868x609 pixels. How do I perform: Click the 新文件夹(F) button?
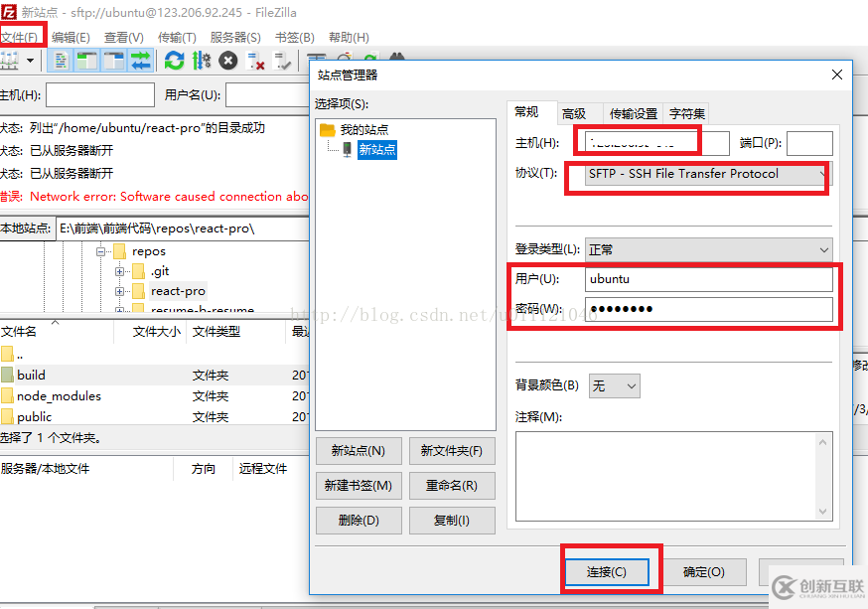pos(452,451)
